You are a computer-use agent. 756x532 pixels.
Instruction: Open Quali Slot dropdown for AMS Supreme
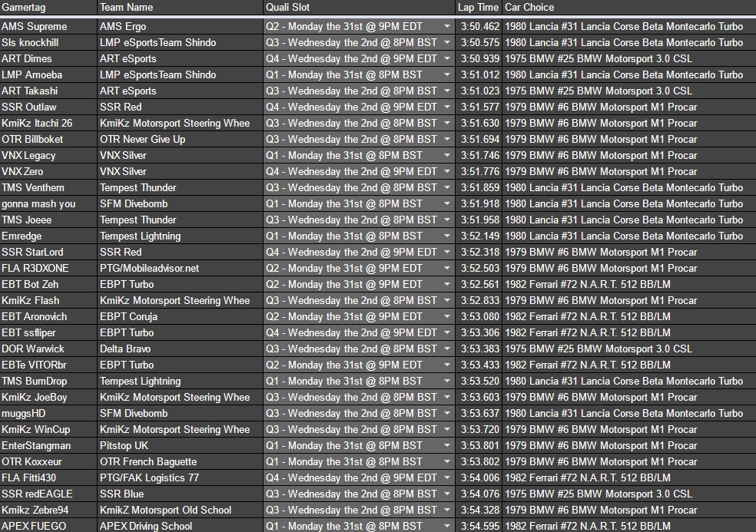(447, 27)
